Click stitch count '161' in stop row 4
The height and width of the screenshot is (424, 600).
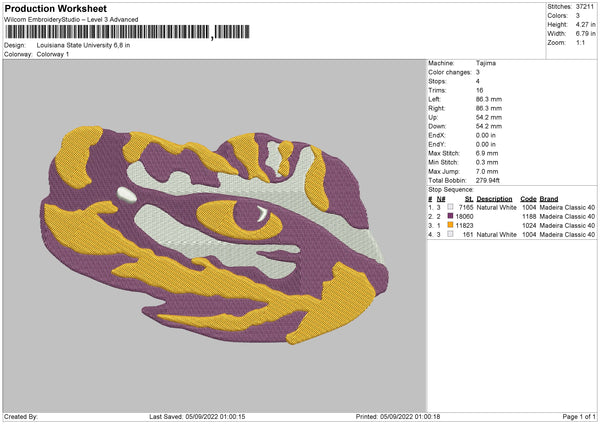[x=468, y=235]
